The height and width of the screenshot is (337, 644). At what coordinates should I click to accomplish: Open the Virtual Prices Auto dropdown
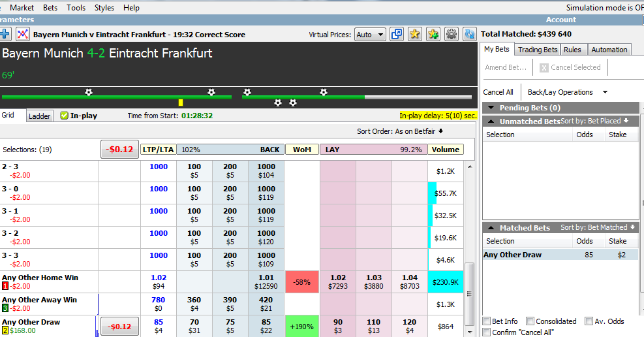click(x=370, y=35)
